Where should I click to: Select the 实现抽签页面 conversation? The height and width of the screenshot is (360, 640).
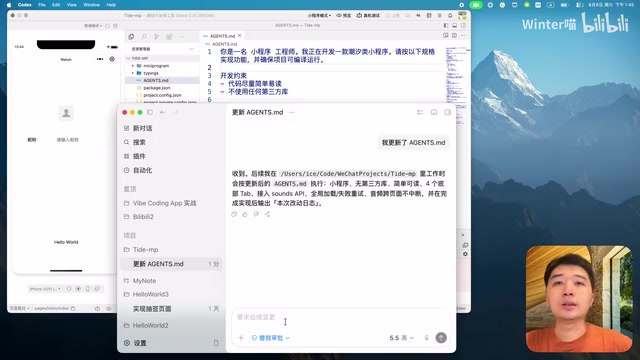click(x=171, y=309)
